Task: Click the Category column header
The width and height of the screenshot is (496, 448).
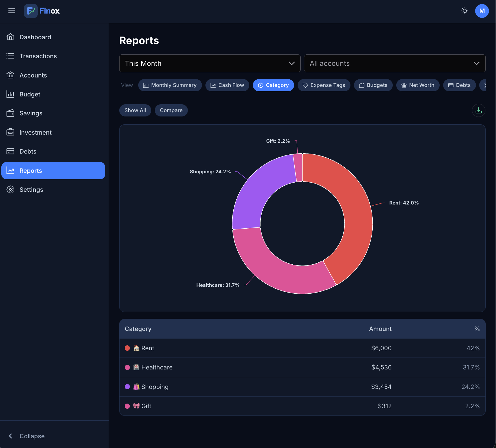Action: coord(138,329)
